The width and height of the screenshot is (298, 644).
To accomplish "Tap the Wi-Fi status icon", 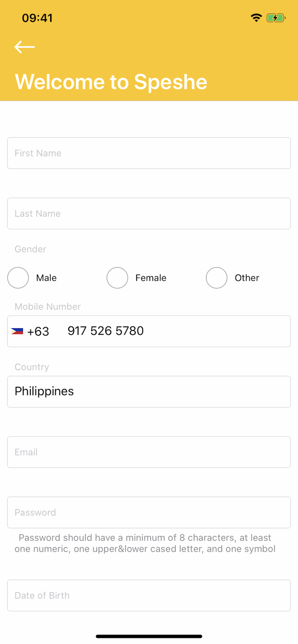I will coord(256,18).
